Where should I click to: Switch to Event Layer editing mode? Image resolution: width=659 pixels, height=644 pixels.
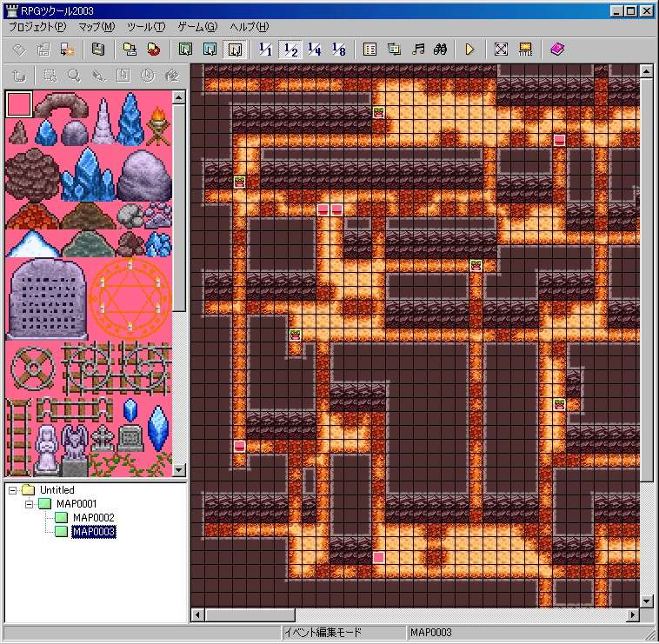click(235, 50)
